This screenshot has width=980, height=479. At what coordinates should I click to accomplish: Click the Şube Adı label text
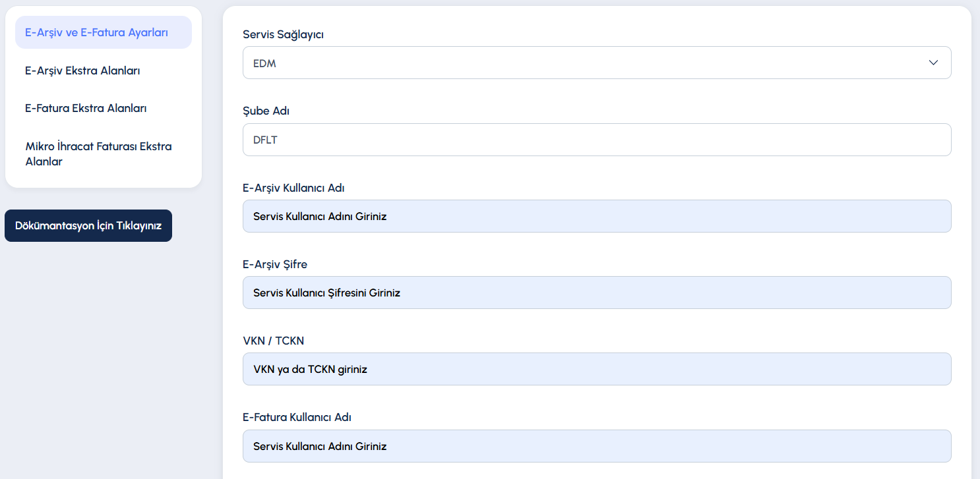coord(266,111)
